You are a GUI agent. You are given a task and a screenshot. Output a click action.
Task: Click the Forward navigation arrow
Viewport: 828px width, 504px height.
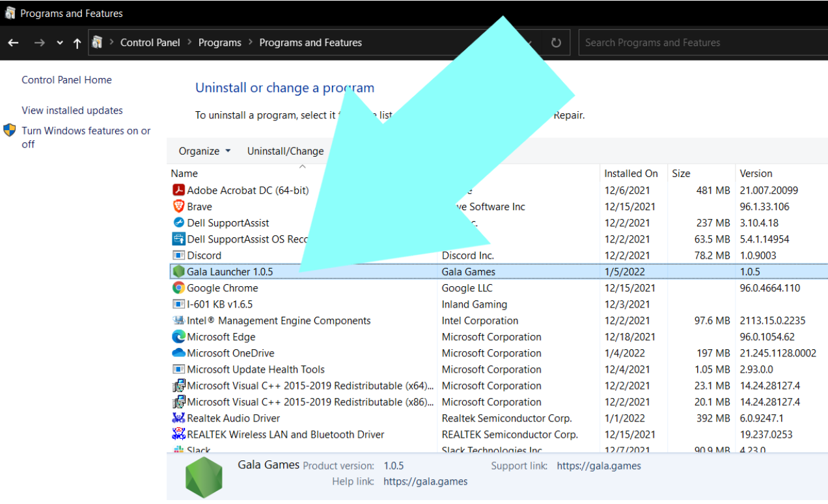click(40, 43)
